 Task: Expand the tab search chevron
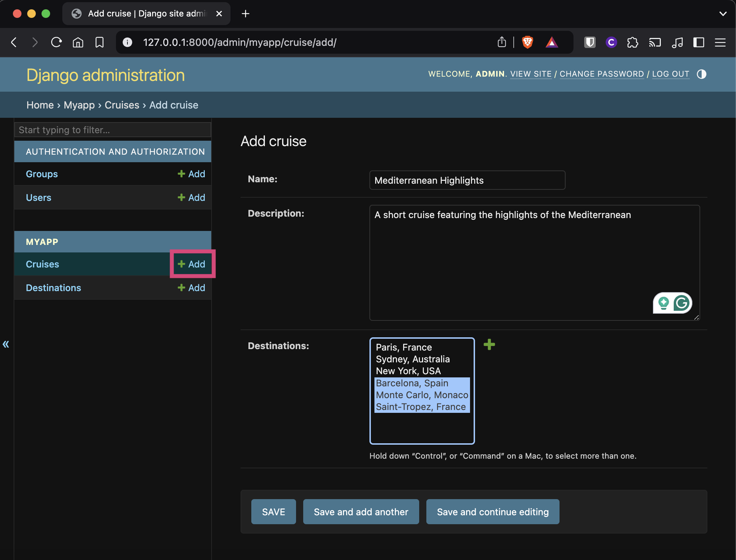click(x=723, y=14)
